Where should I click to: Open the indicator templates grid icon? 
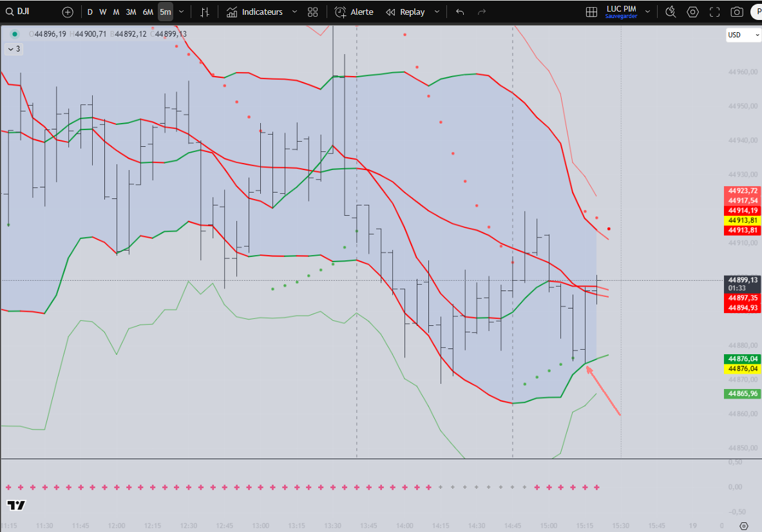[312, 12]
